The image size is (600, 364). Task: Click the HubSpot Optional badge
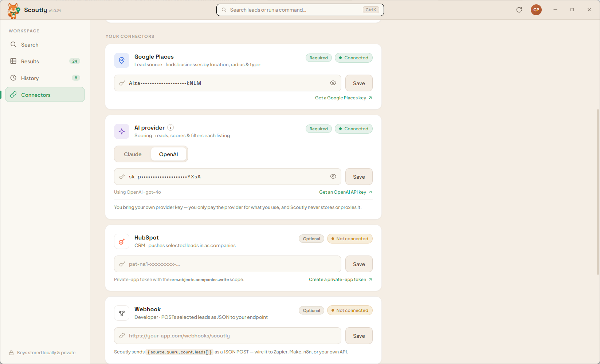pos(311,239)
